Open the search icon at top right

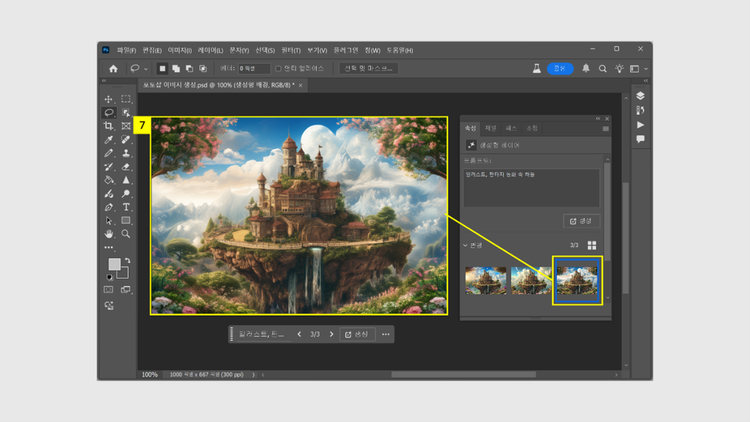[x=602, y=69]
